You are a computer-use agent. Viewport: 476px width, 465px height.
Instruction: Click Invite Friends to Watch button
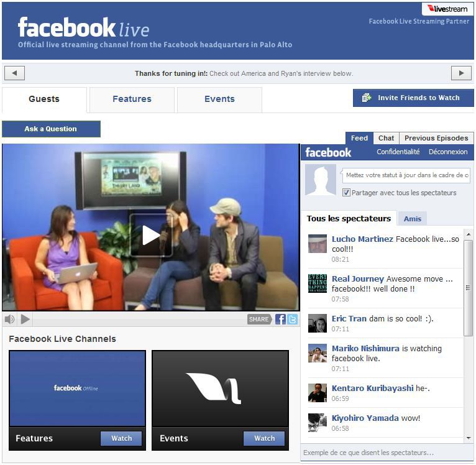coord(413,98)
